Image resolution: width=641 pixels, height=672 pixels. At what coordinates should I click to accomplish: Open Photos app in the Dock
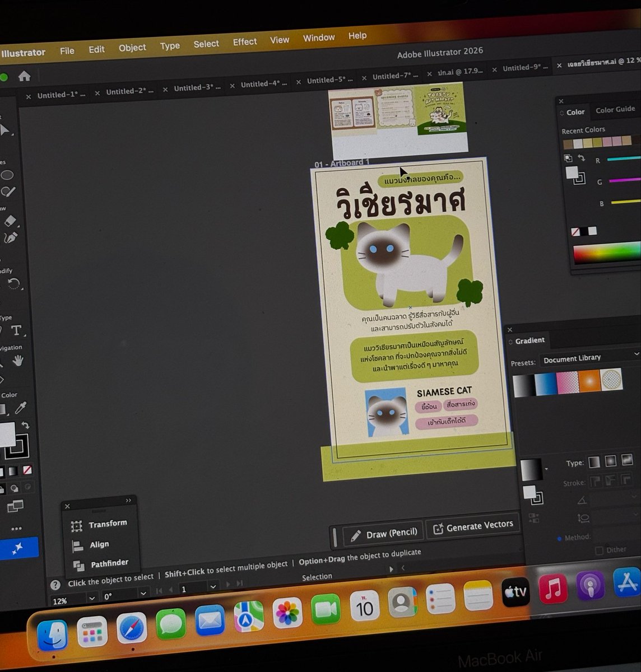[287, 612]
